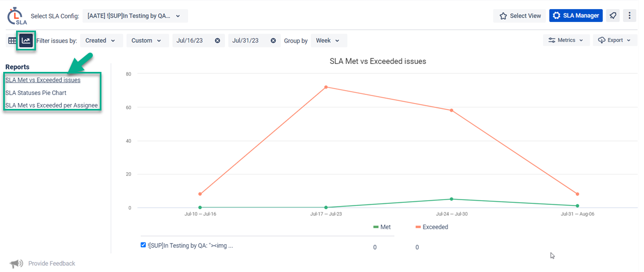The image size is (644, 272).
Task: Toggle the Exceeded legend series
Action: coord(431,227)
